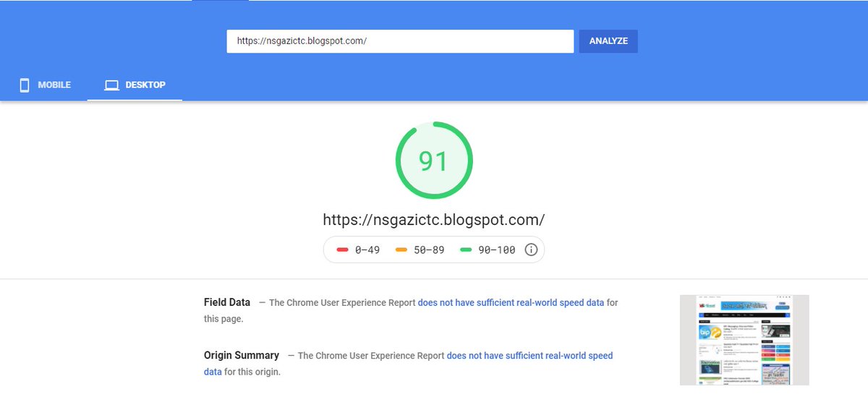Click the 90–100 range text

click(x=497, y=250)
